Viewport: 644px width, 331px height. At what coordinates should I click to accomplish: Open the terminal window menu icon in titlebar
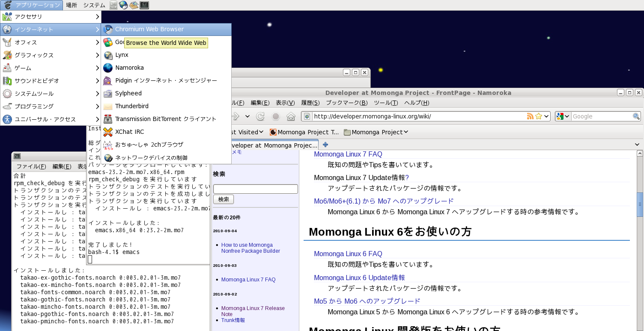coord(17,156)
